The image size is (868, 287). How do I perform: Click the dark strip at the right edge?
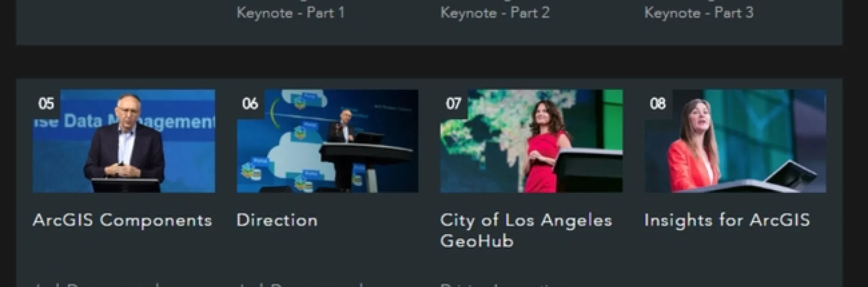(x=855, y=143)
